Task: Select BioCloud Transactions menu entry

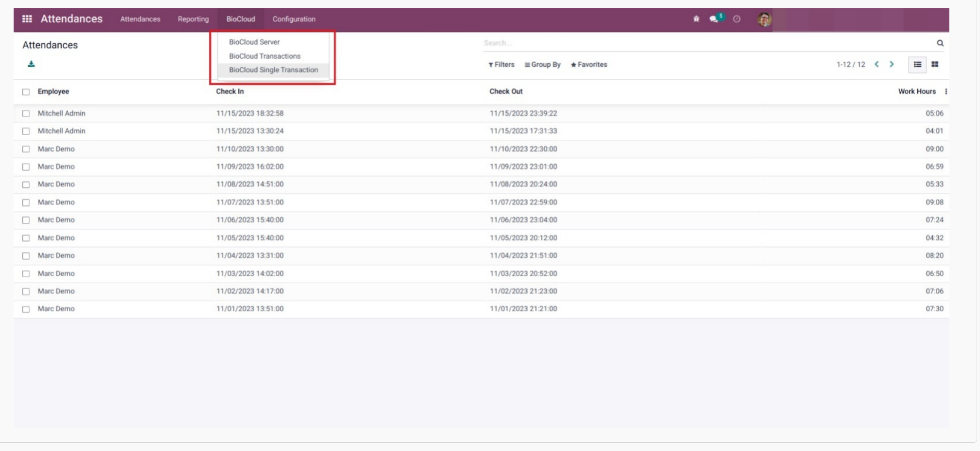Action: coord(265,56)
